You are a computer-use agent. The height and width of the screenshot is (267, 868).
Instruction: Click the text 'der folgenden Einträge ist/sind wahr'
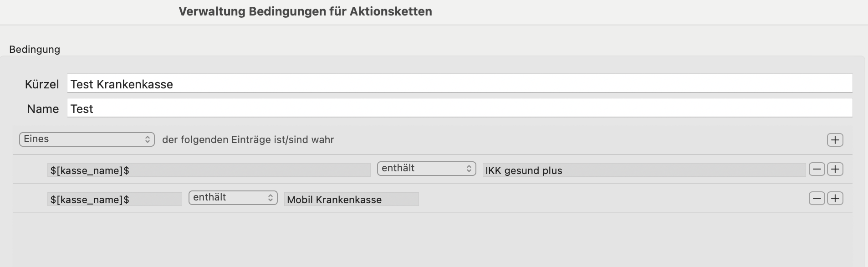point(248,140)
